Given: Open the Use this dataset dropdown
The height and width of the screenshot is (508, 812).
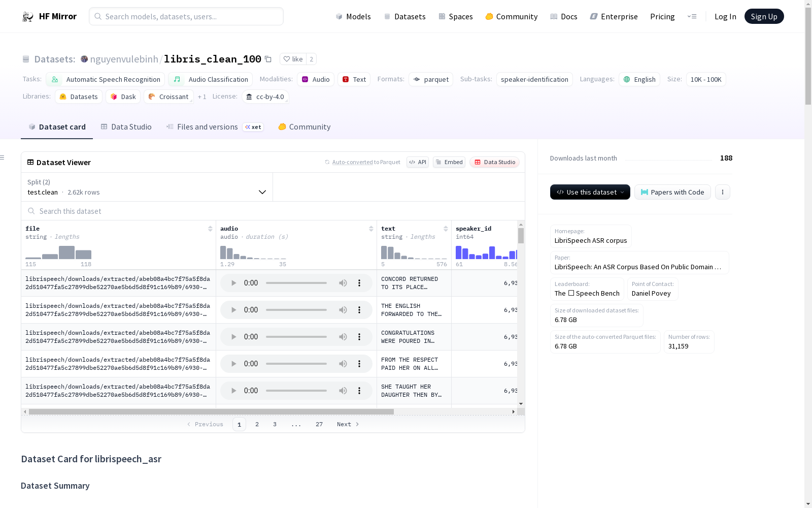Looking at the screenshot, I should [x=590, y=192].
